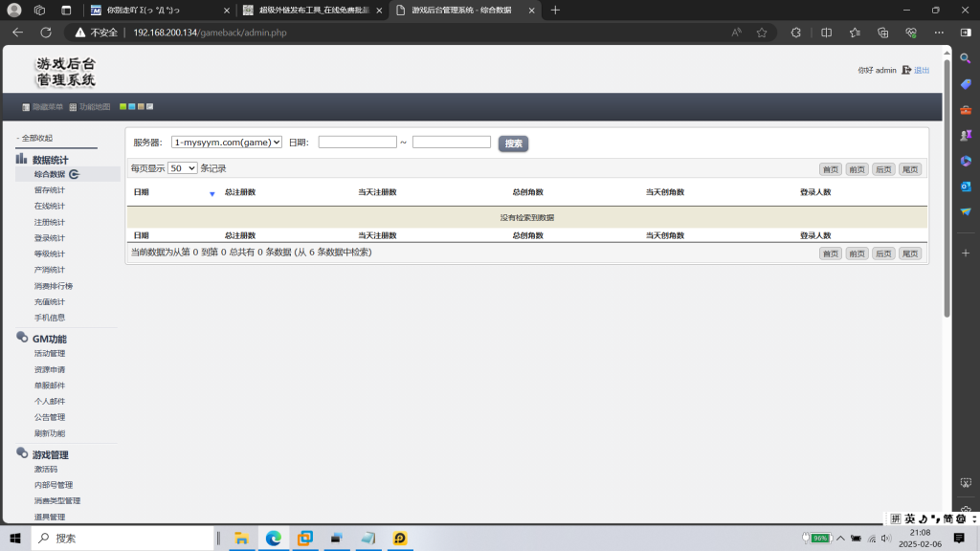Select the green theme color swatch
980x551 pixels.
pyautogui.click(x=122, y=106)
